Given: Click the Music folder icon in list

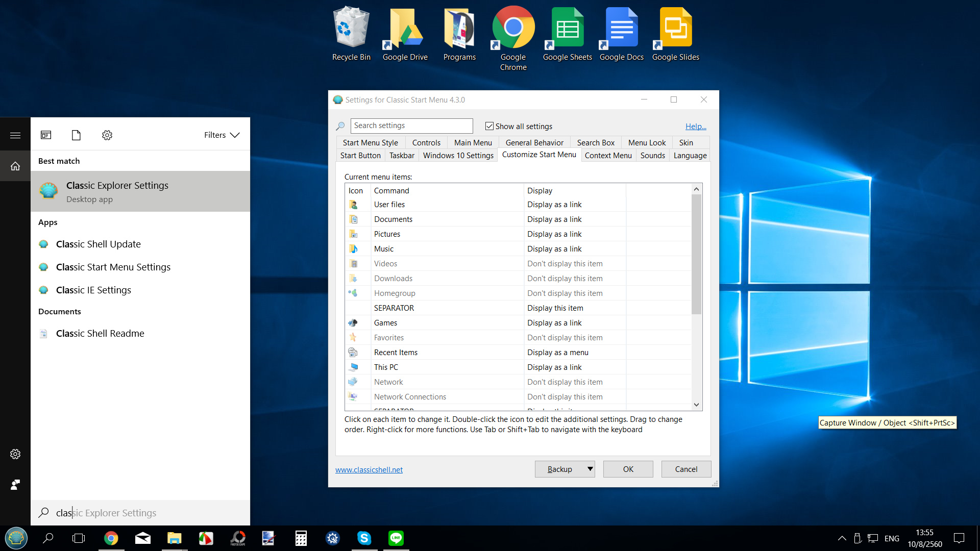Looking at the screenshot, I should 353,249.
